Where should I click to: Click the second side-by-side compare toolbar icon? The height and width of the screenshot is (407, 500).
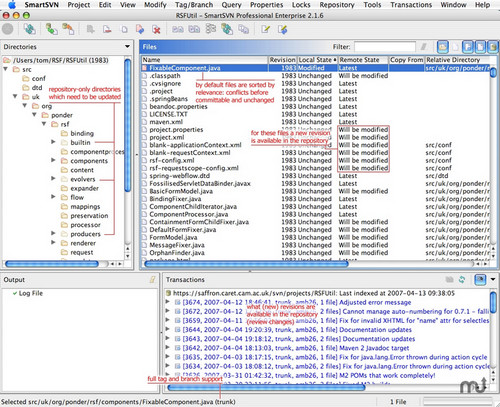[194, 29]
